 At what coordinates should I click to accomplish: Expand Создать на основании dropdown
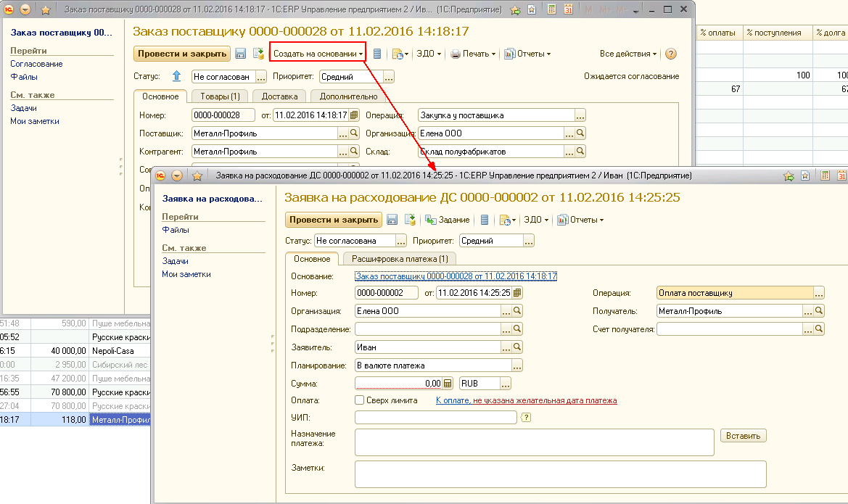tap(318, 54)
